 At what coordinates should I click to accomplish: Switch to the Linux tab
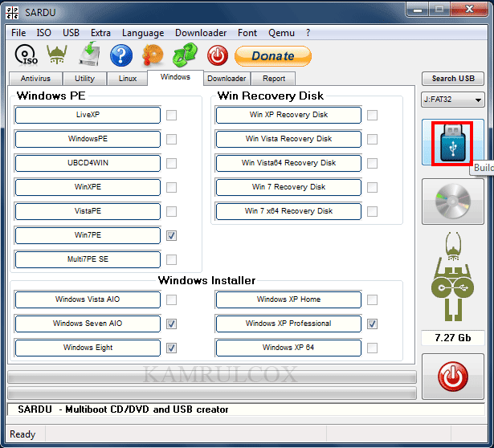pyautogui.click(x=128, y=79)
